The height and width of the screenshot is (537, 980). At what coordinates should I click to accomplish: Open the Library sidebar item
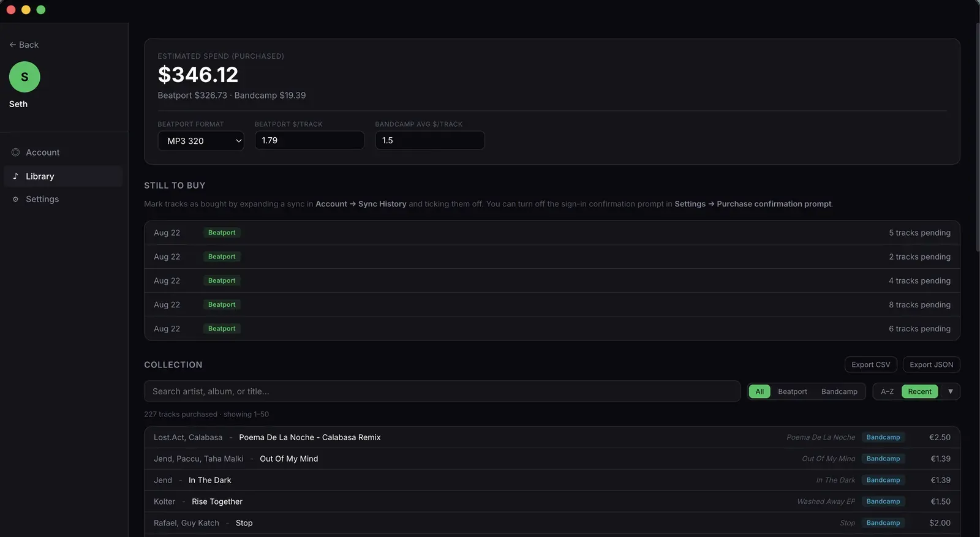[64, 176]
